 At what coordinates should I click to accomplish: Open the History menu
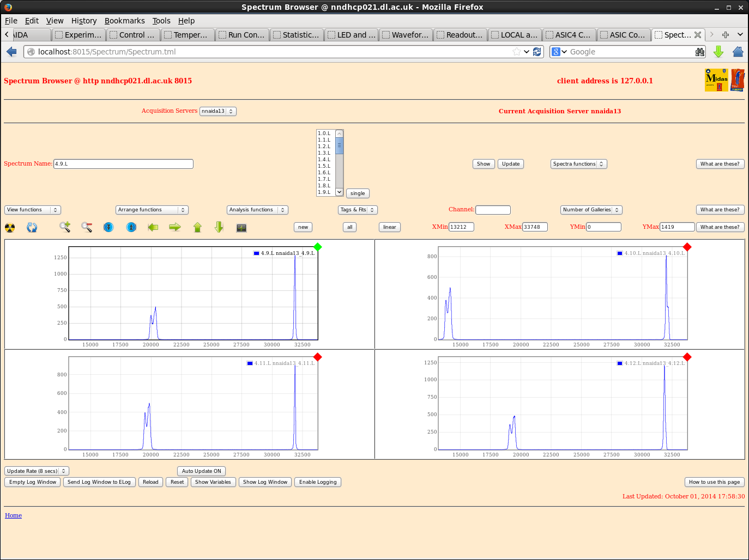click(x=84, y=21)
